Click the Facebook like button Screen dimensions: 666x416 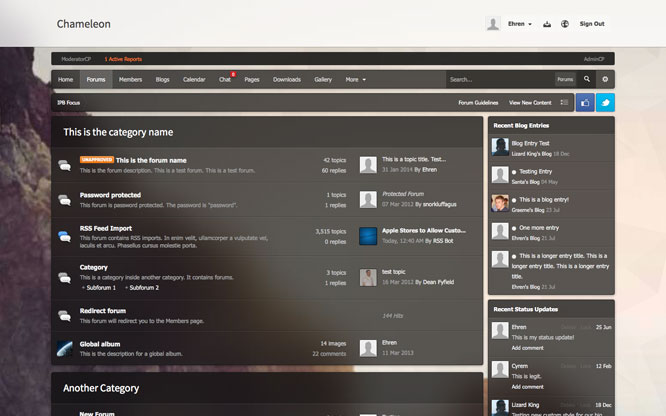[585, 102]
